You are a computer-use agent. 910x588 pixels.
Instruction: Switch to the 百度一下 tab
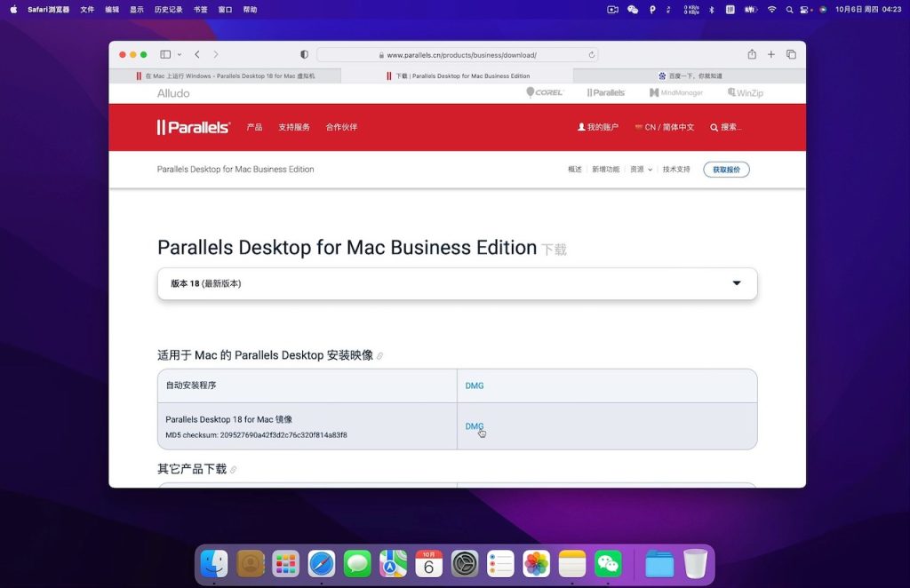coord(690,76)
